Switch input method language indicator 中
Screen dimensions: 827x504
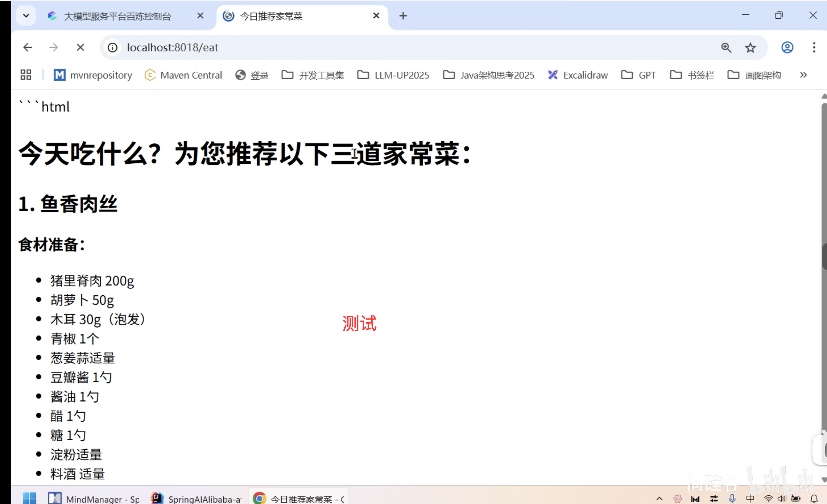coord(750,499)
